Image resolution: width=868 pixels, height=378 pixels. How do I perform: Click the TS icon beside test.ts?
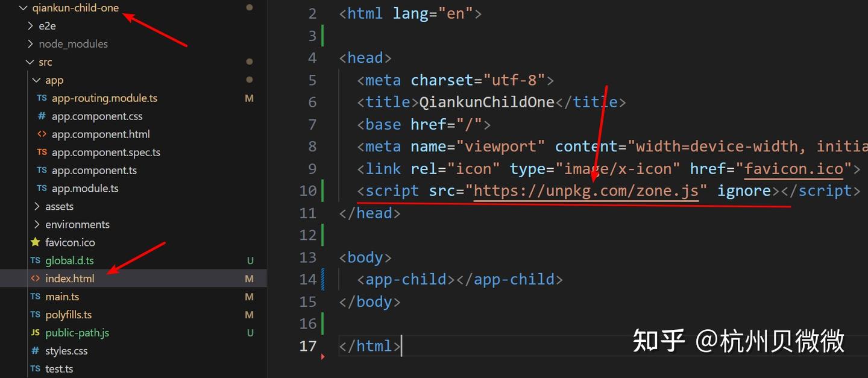point(35,369)
